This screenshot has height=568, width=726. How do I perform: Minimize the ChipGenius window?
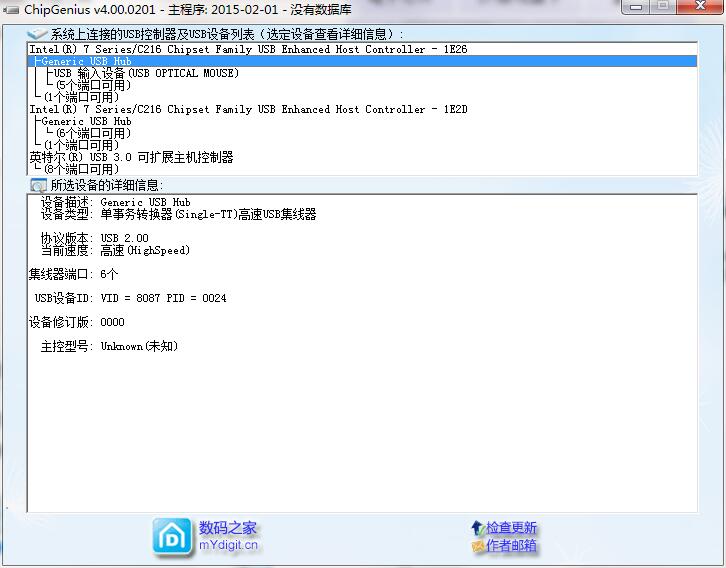(x=636, y=7)
